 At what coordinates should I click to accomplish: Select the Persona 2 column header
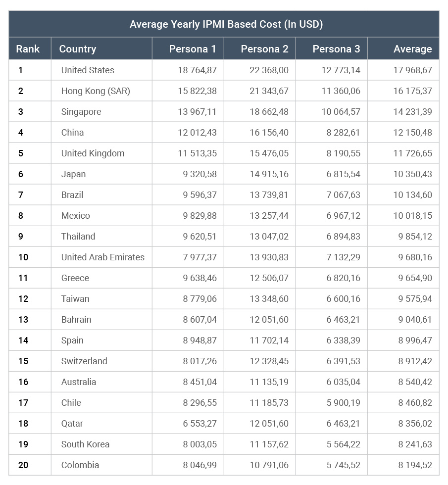(264, 49)
